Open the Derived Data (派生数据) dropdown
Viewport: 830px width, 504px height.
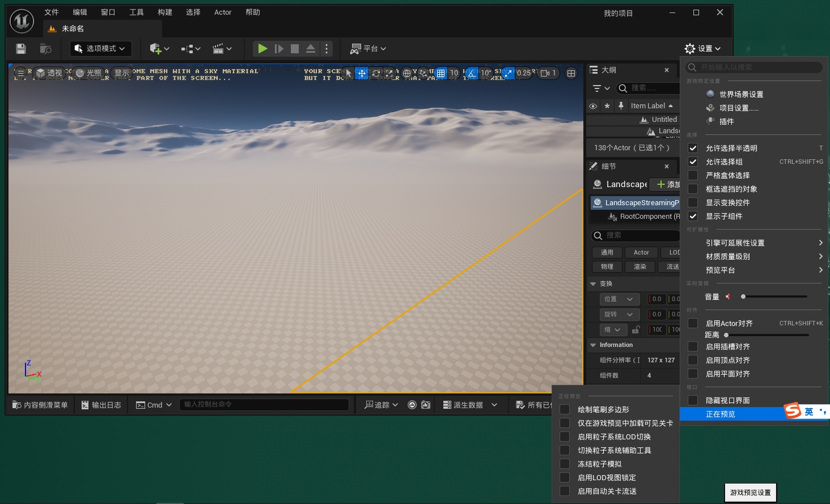(x=470, y=405)
